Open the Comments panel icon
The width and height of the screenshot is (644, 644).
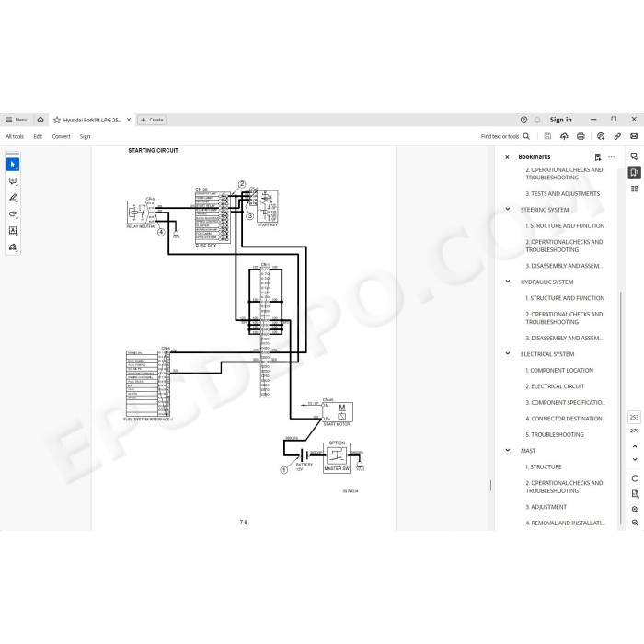635,156
